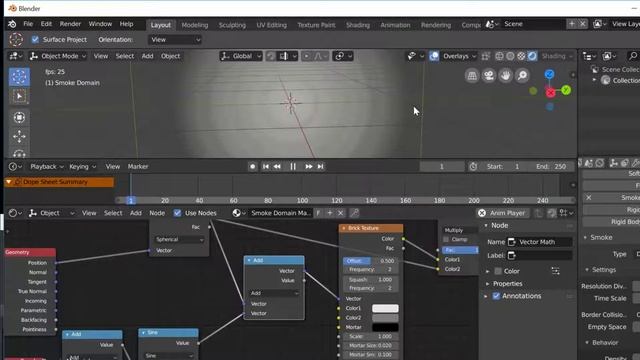Viewport: 640px width, 360px height.
Task: Click the Annotate/transform tool below cursor tool
Action: click(19, 118)
